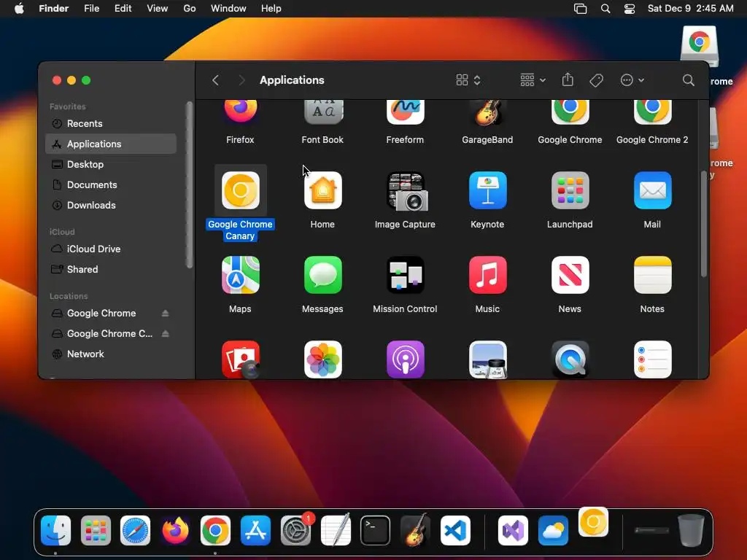
Task: Select the Maps app icon
Action: coord(241,275)
